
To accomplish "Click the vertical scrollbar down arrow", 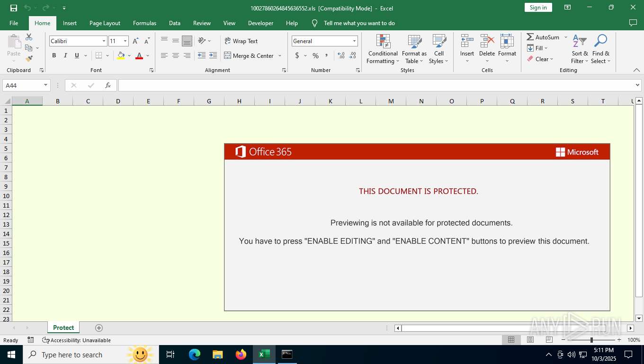I will pos(639,318).
